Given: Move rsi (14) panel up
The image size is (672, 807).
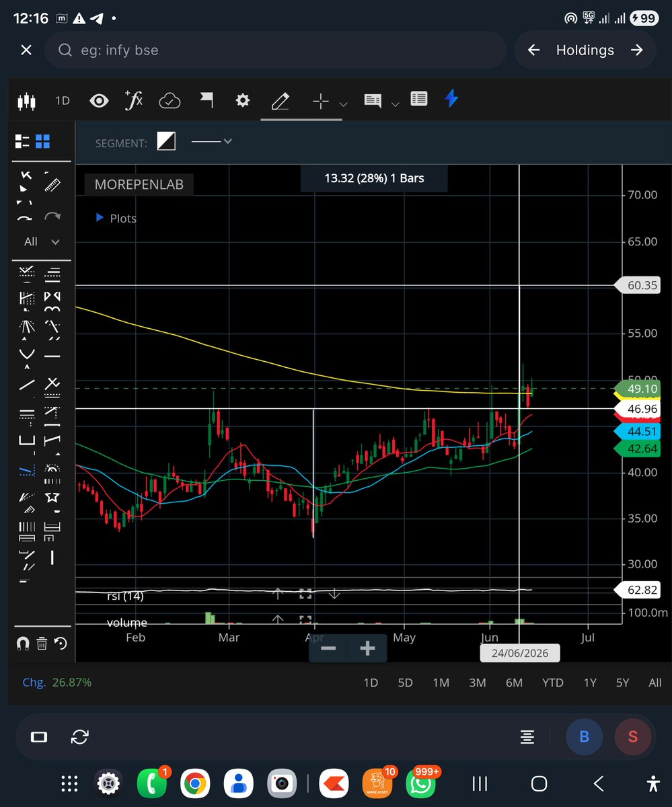Looking at the screenshot, I should coord(277,594).
